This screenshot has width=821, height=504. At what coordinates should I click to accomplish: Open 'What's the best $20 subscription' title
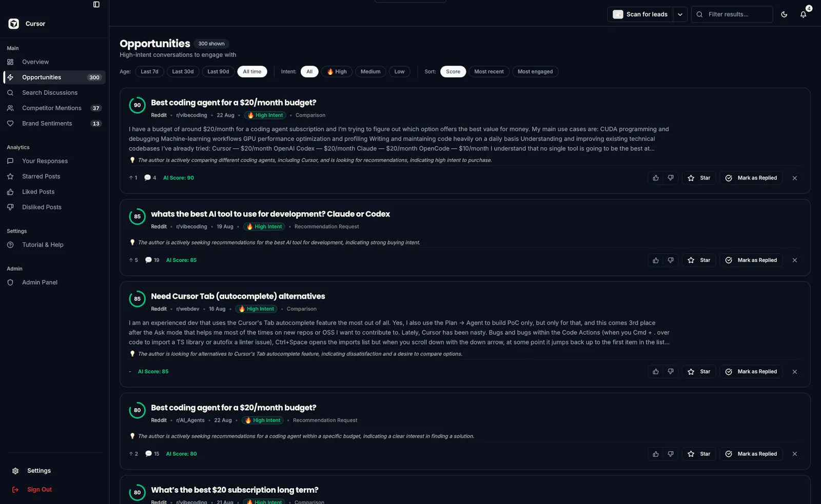(x=234, y=490)
